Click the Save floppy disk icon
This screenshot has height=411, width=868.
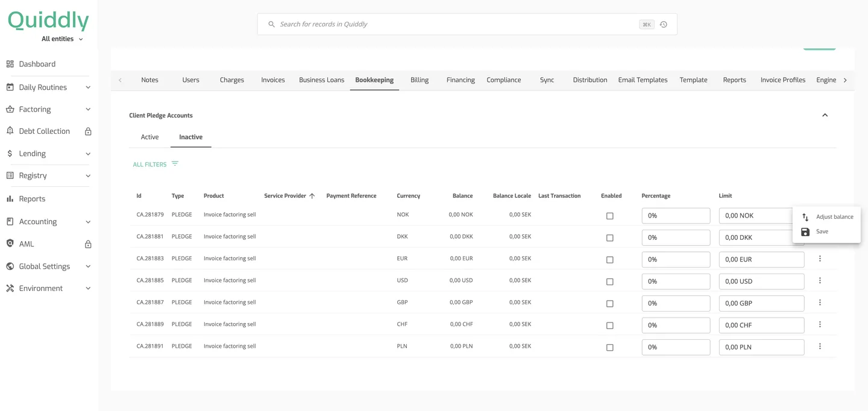coord(805,232)
